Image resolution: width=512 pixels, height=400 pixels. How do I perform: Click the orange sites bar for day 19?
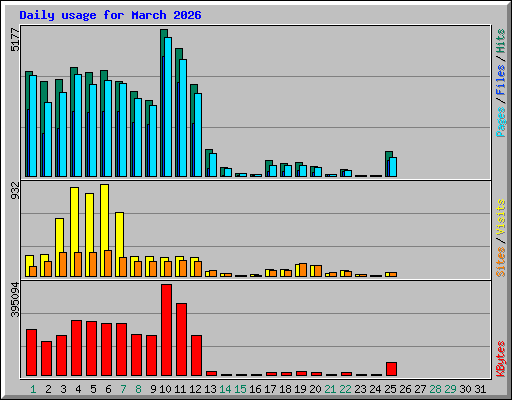pos(303,270)
